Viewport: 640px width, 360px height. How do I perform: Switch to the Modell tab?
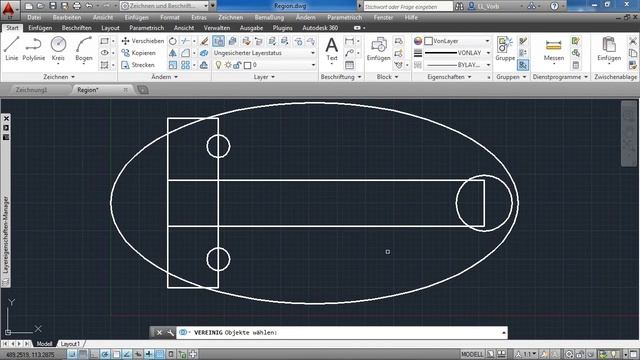pos(44,344)
